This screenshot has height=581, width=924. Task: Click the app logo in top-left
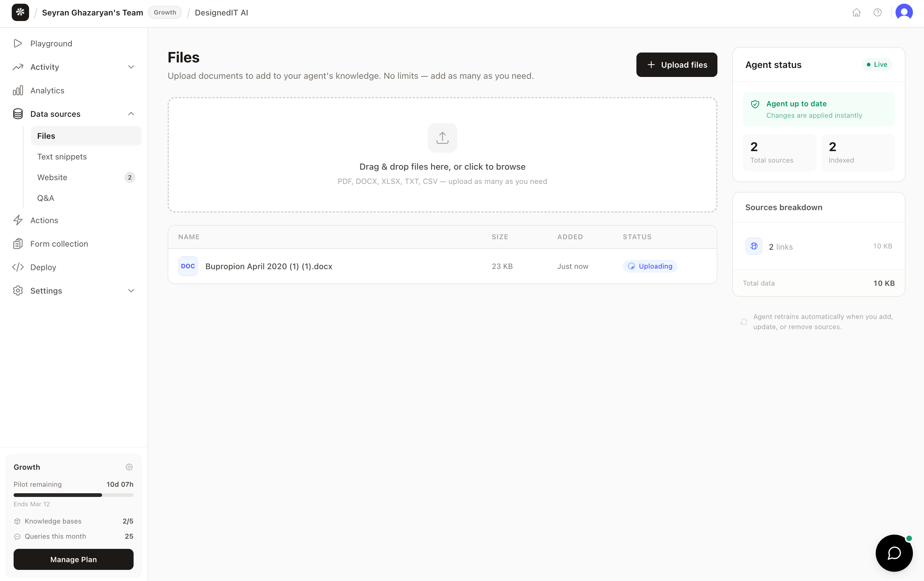(20, 13)
